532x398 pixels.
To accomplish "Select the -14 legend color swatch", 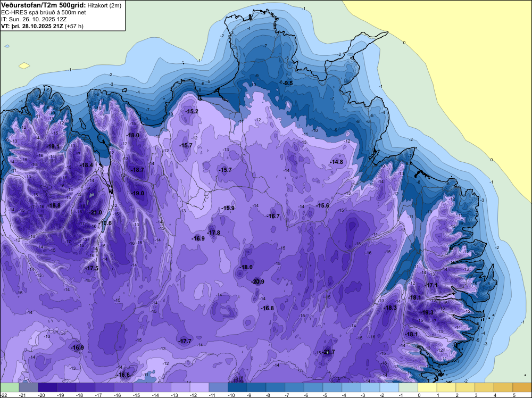I will pyautogui.click(x=162, y=387).
